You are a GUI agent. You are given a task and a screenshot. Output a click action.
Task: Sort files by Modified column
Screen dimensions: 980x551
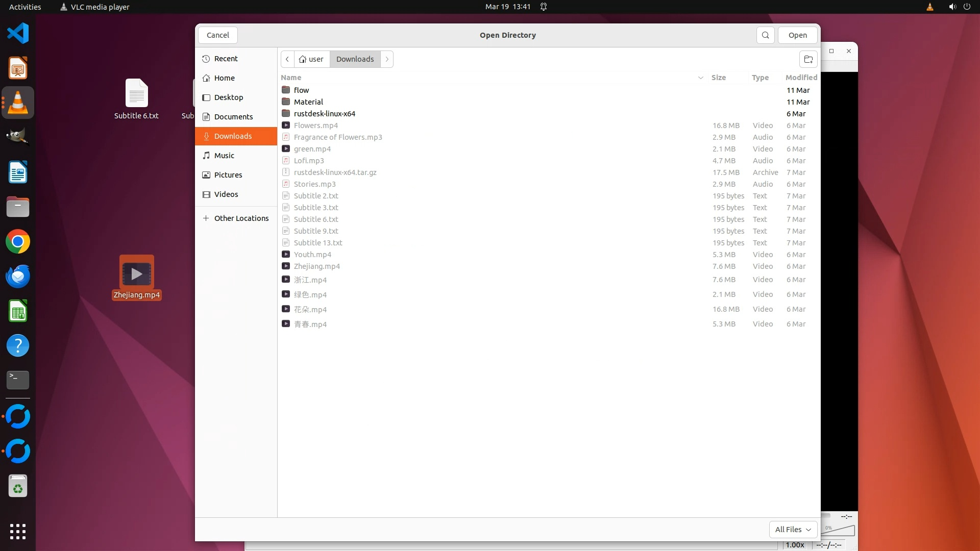[801, 78]
